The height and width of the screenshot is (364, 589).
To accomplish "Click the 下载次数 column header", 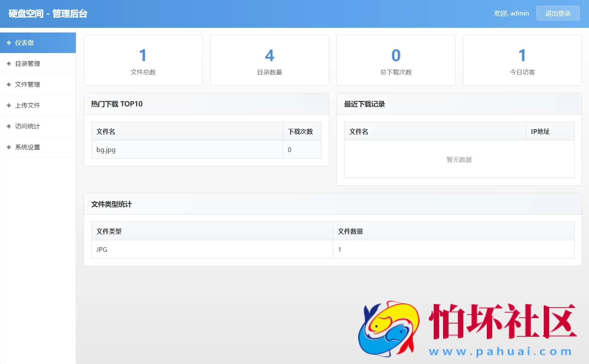I will tap(300, 131).
